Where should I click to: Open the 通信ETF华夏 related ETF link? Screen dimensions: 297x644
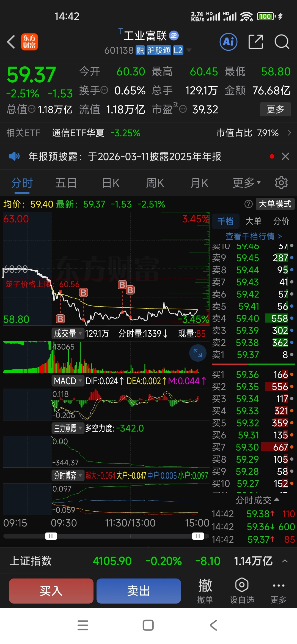(x=78, y=133)
